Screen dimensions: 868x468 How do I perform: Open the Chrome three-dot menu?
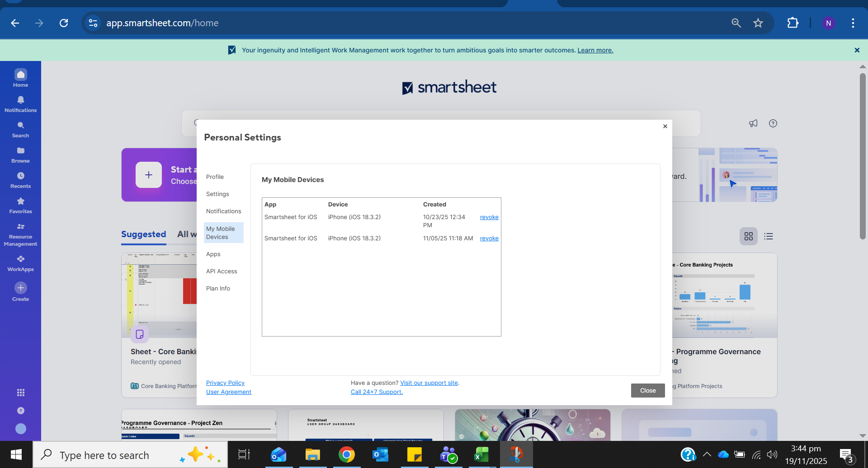[853, 23]
